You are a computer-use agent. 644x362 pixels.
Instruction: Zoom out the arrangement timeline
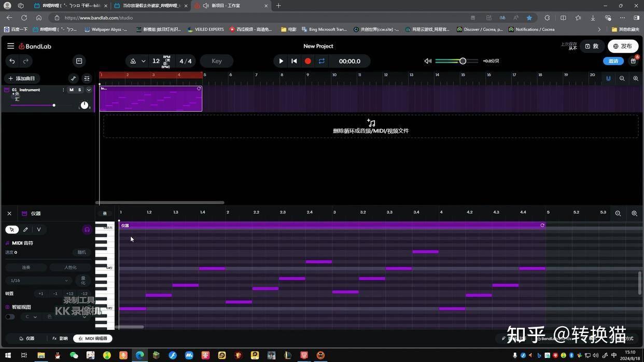pyautogui.click(x=622, y=78)
